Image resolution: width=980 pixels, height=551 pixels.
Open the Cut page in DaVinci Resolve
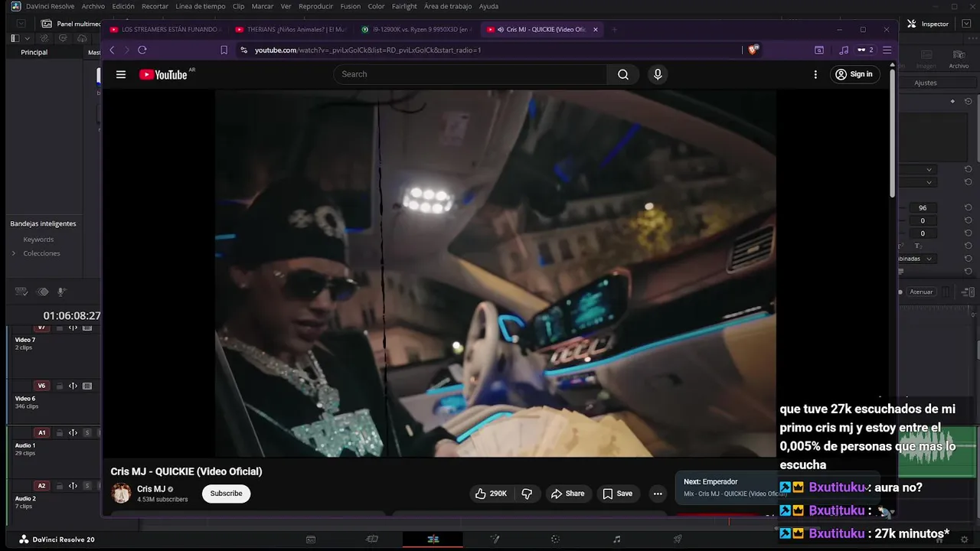click(x=372, y=540)
